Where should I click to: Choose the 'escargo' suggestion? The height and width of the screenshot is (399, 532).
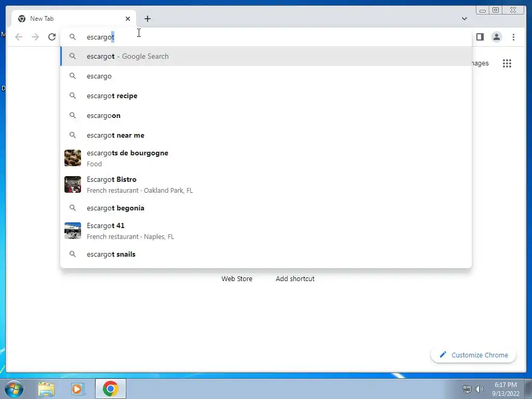click(x=266, y=76)
